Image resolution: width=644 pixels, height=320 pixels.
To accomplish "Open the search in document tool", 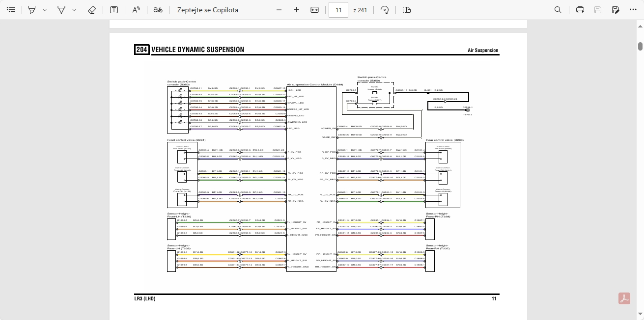I will 558,10.
